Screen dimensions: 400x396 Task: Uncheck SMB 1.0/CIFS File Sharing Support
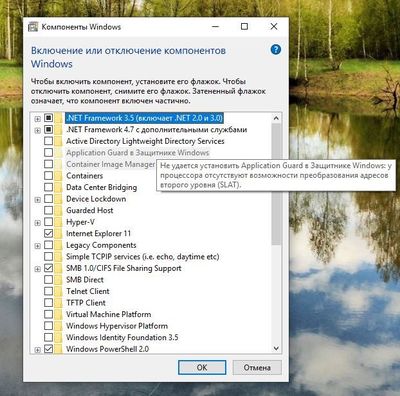[49, 268]
